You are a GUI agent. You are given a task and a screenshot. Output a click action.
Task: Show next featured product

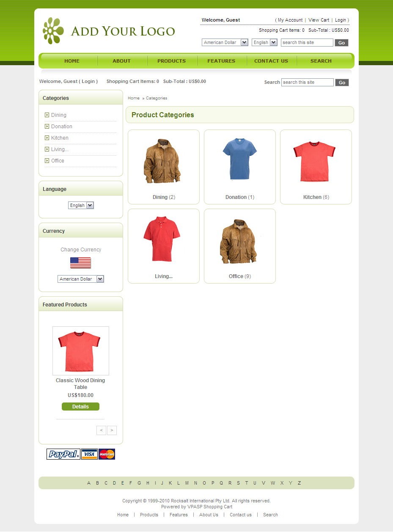(112, 430)
